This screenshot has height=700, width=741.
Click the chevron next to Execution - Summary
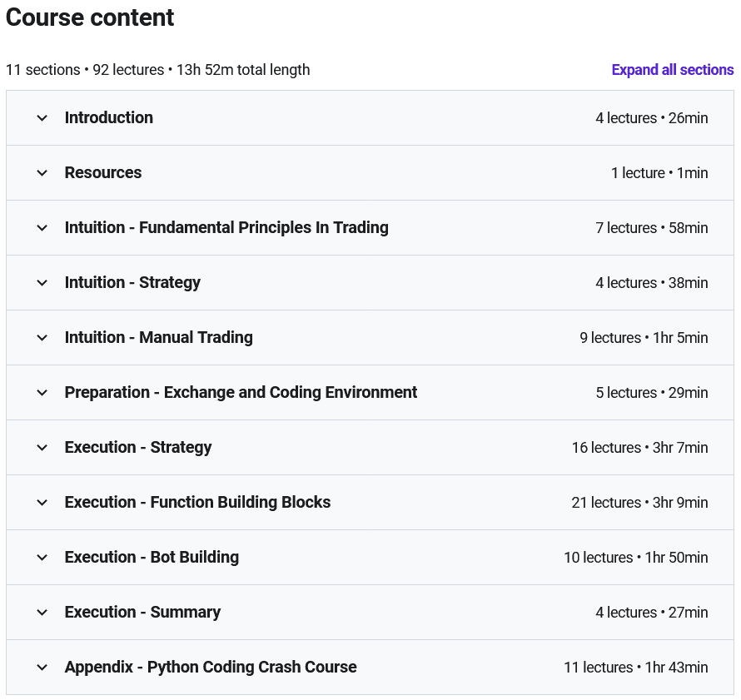point(42,613)
